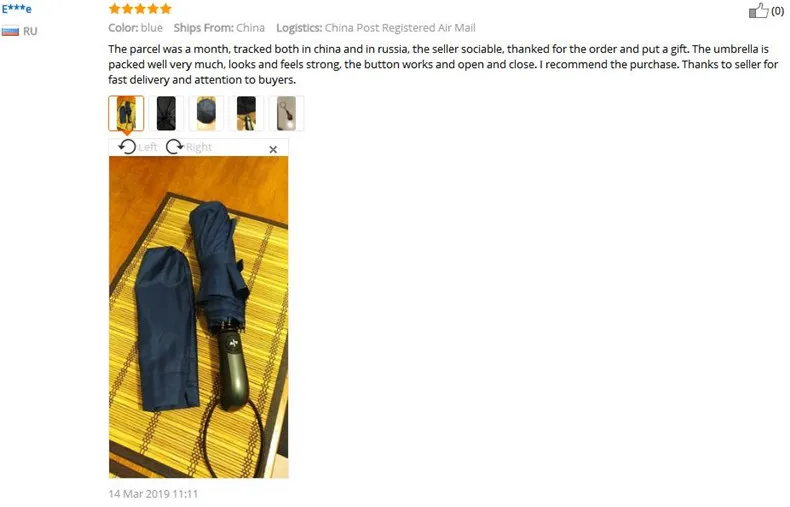Close the enlarged review photo
790x507 pixels.
tap(273, 149)
